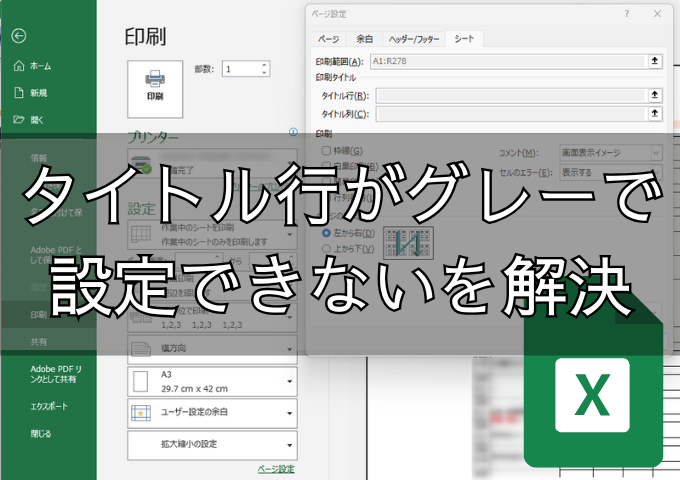Click the help question mark in ページ設定
The width and height of the screenshot is (680, 480).
(627, 14)
